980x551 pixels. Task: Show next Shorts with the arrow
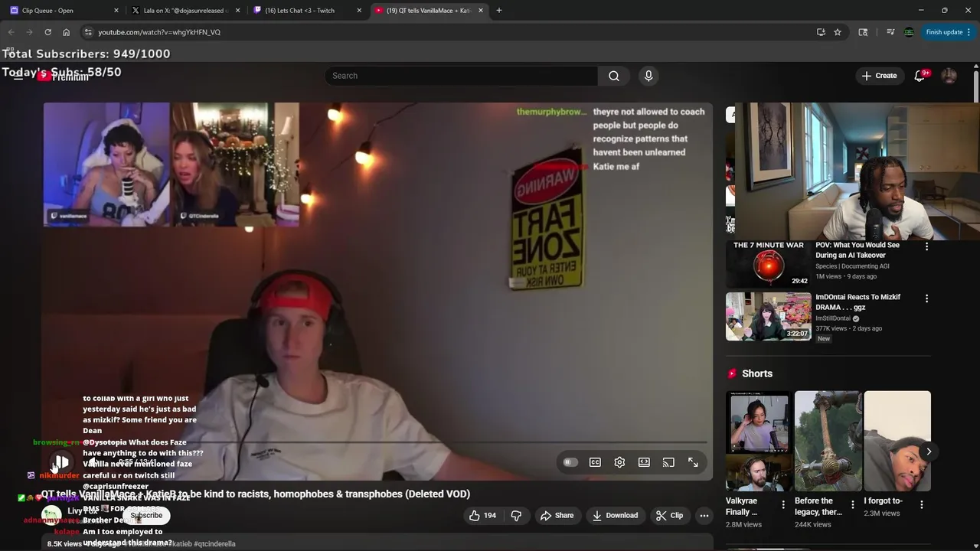click(x=929, y=452)
